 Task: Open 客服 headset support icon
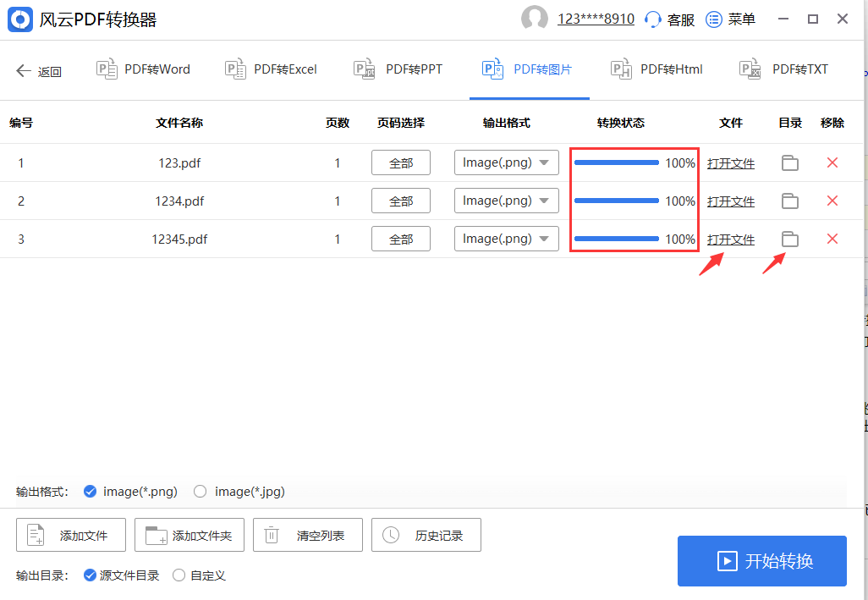(x=653, y=19)
